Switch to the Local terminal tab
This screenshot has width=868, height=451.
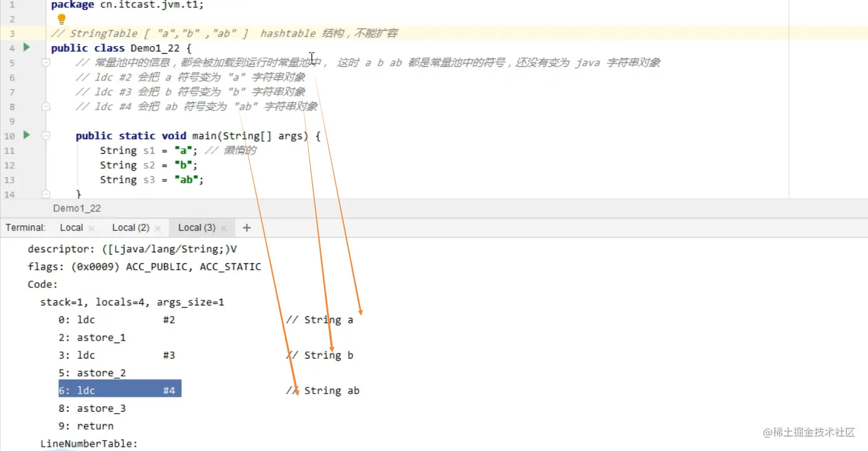pyautogui.click(x=71, y=228)
